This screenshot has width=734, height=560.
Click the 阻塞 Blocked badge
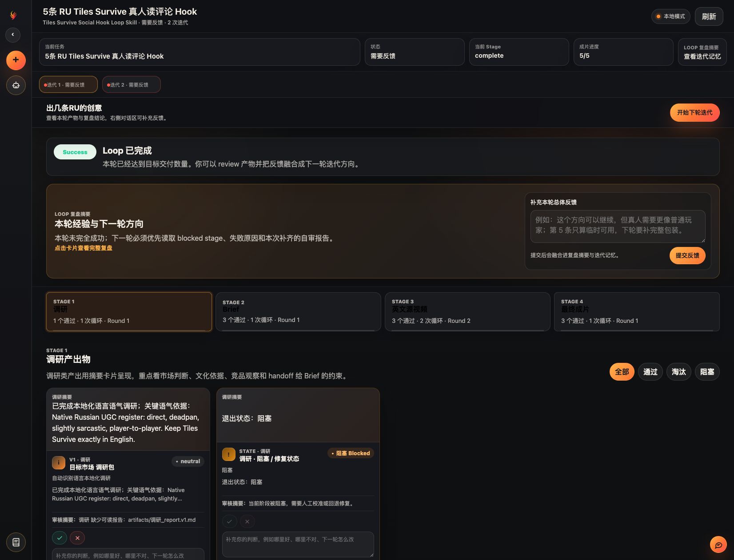click(351, 453)
